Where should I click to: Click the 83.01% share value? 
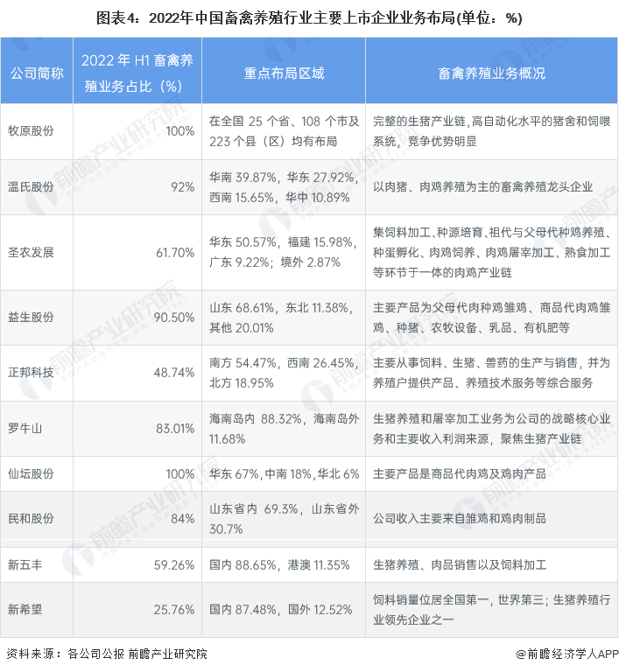(x=175, y=429)
